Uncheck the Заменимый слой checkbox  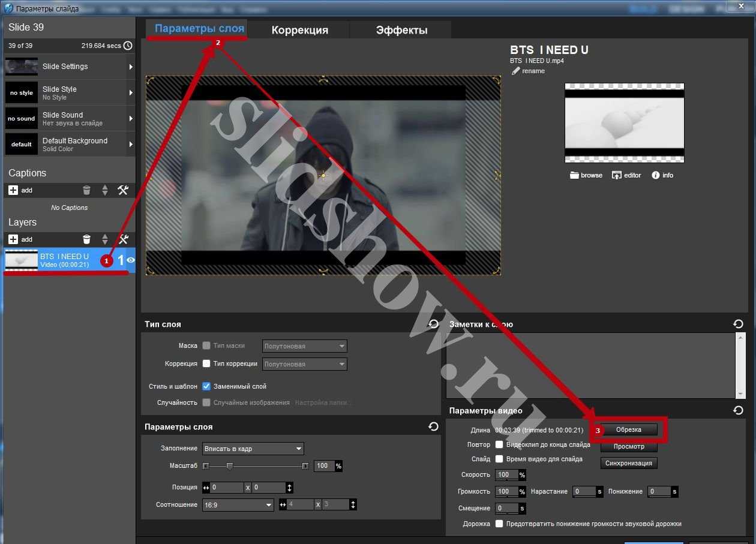pos(206,386)
